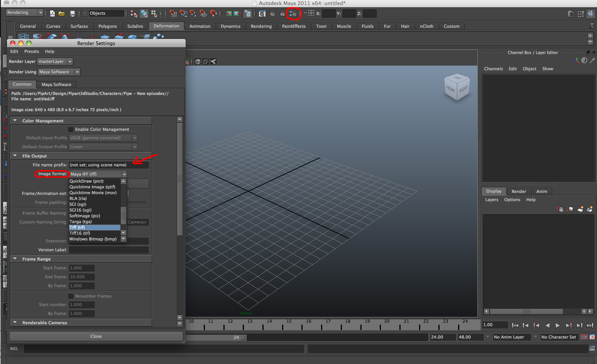Screen dimensions: 597x364
Task: Select by hierarchy and combinations mode
Action: 134,14
